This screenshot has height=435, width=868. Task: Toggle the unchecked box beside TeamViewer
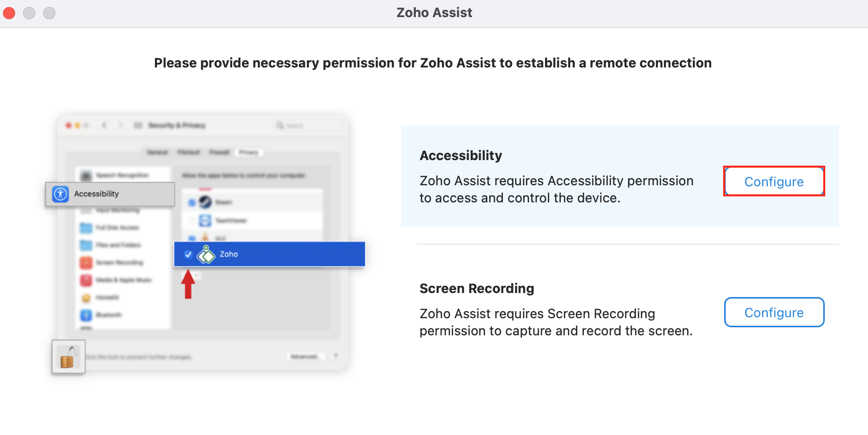point(192,221)
